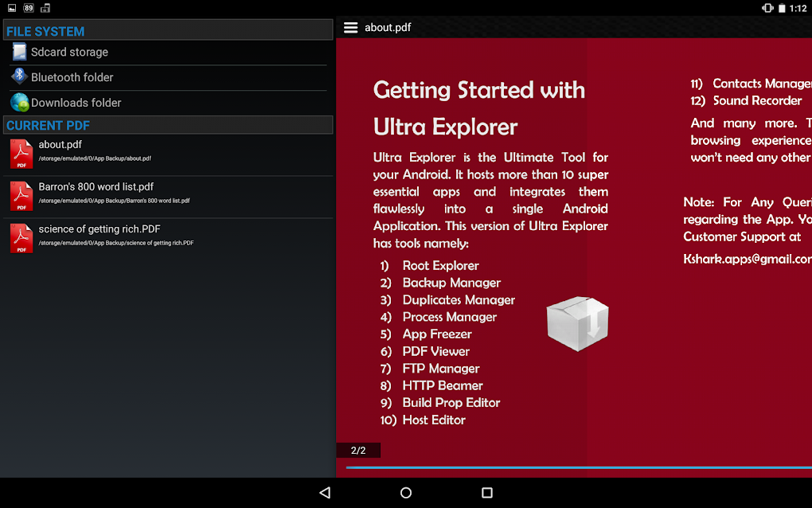Click the about.pdf title in the top bar
812x508 pixels.
388,27
